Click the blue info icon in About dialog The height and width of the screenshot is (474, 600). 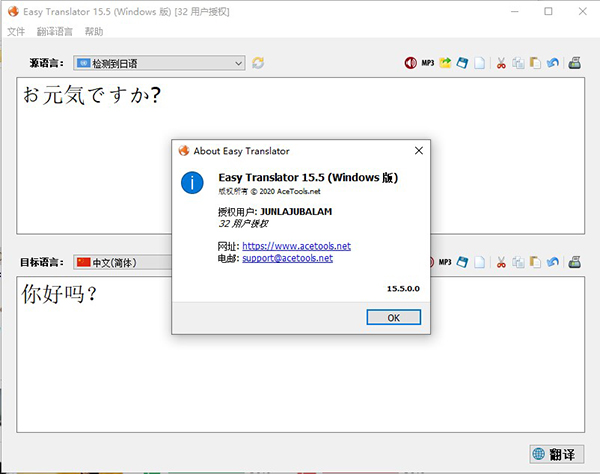click(192, 182)
